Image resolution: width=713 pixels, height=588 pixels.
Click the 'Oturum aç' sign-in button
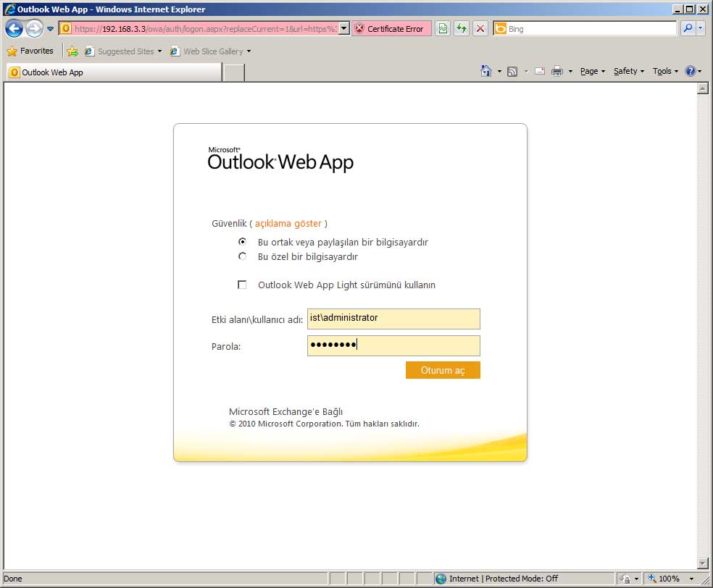click(x=443, y=370)
